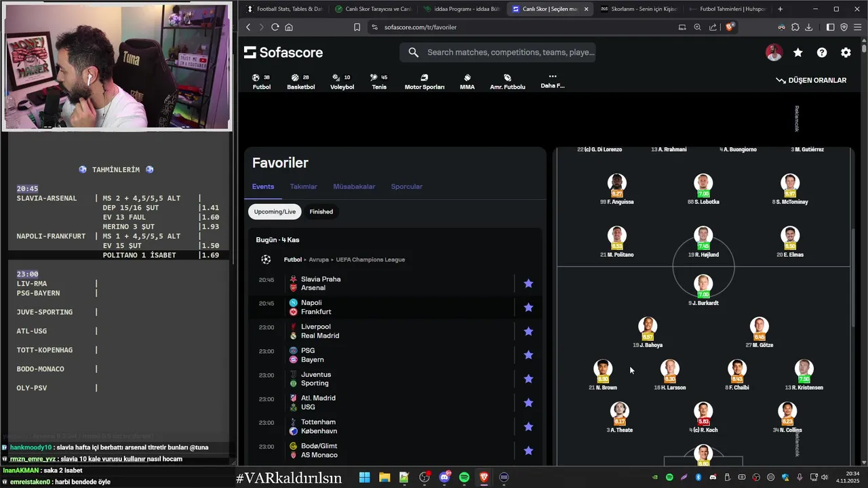Screen dimensions: 868x488
Task: Open browser home page
Action: (289, 27)
